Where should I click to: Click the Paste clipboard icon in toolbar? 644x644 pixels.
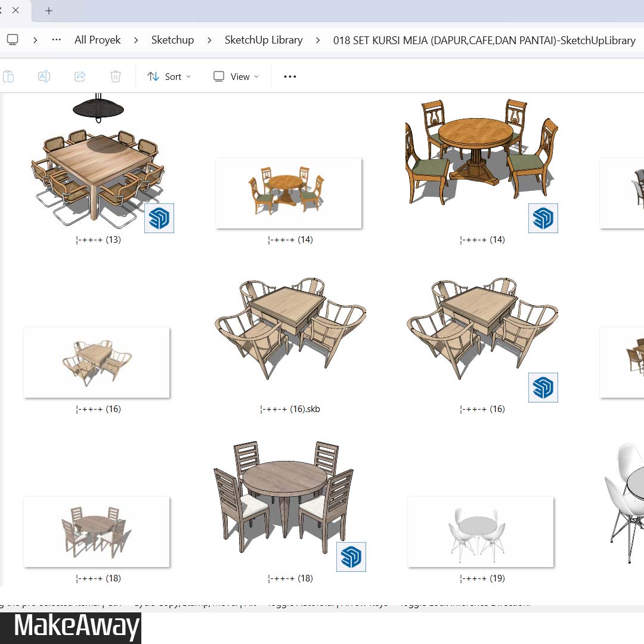click(x=8, y=76)
